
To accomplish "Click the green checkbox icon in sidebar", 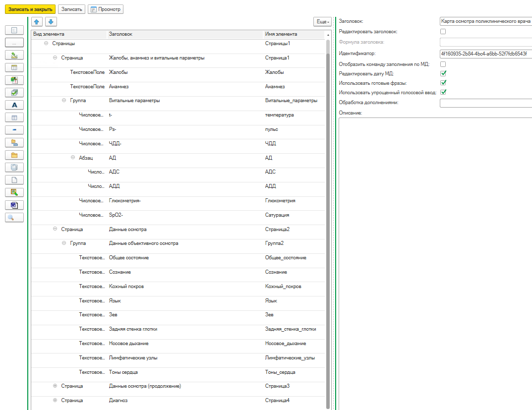I will pos(14,92).
